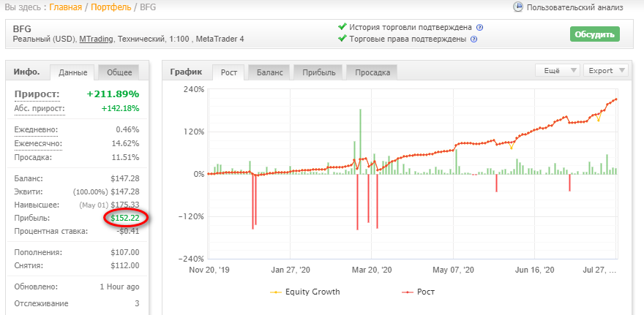Click the circled Прибыль value $152.22
This screenshot has height=315, width=644.
(124, 219)
